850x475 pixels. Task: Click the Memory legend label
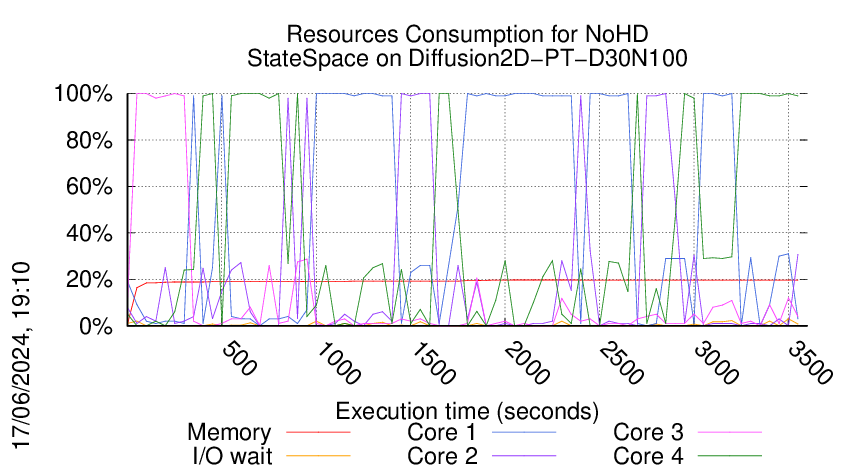point(229,432)
